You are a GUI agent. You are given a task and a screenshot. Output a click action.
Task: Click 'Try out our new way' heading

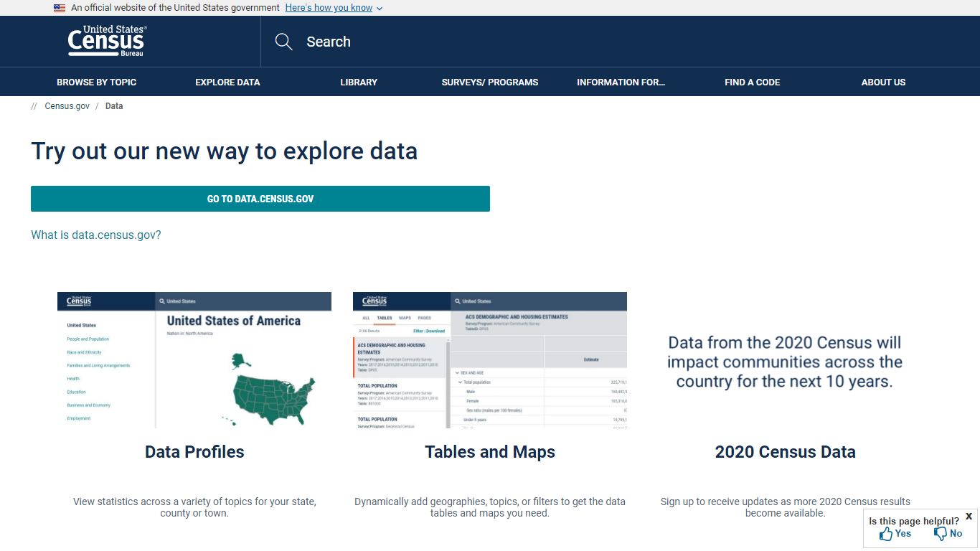pyautogui.click(x=224, y=151)
